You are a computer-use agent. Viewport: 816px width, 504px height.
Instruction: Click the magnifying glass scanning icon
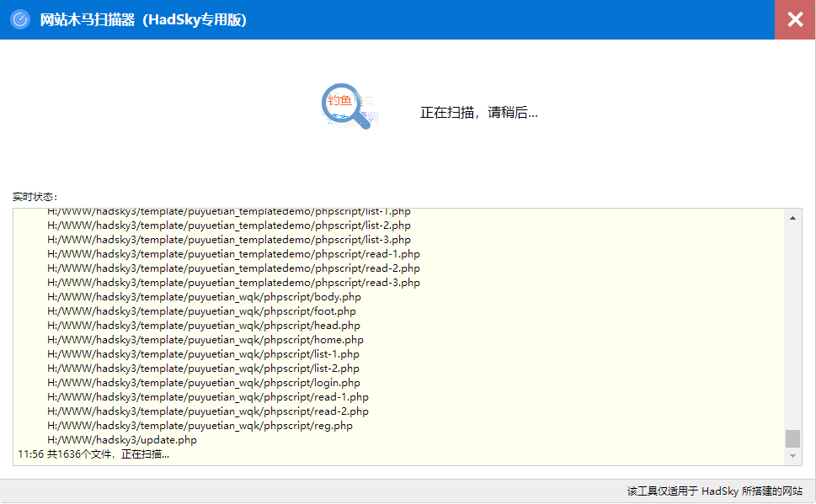click(x=346, y=107)
